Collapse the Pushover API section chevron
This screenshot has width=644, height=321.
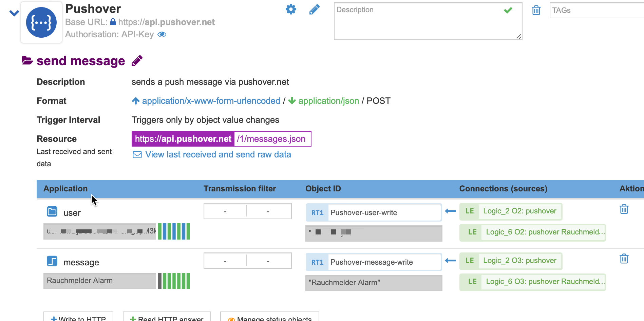tap(14, 13)
